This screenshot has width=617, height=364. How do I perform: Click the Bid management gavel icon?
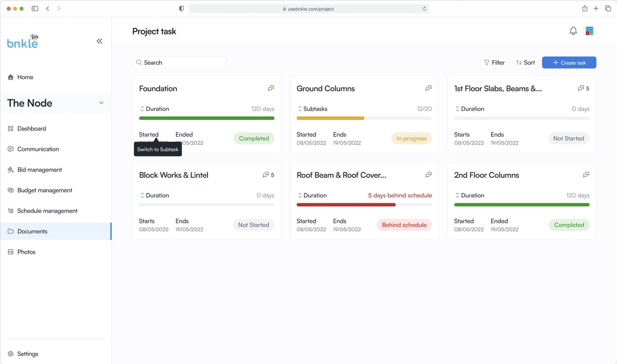tap(11, 170)
